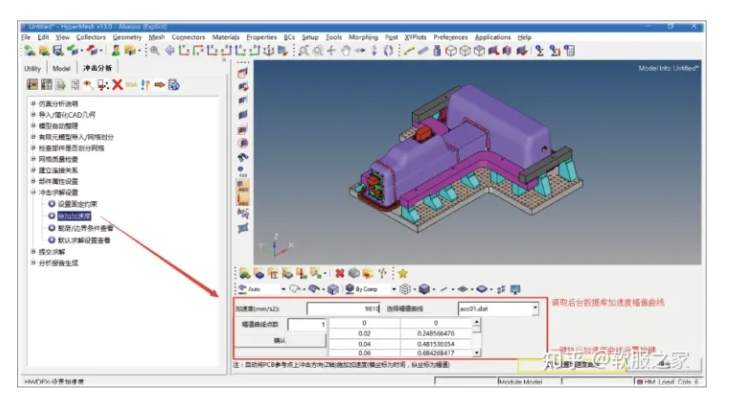Open the export icon dropdown arrow
The image size is (756, 417).
pos(100,51)
